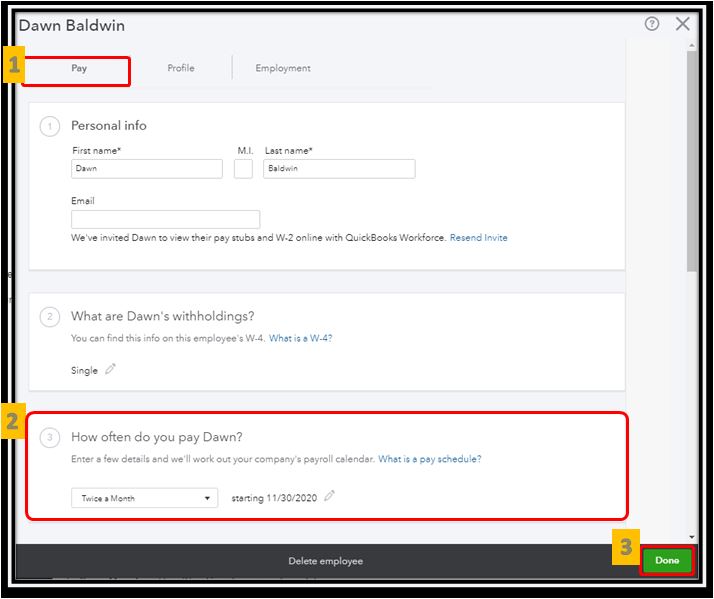Click the Single withholding status text
Viewport: 714px width, 599px height.
84,370
